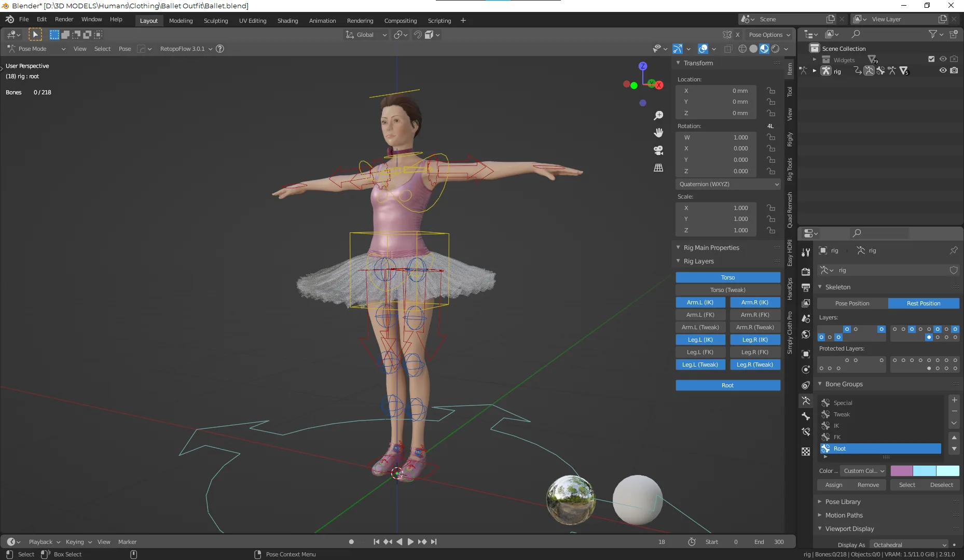This screenshot has width=964, height=560.
Task: Open Output properties printer icon
Action: pos(806,287)
